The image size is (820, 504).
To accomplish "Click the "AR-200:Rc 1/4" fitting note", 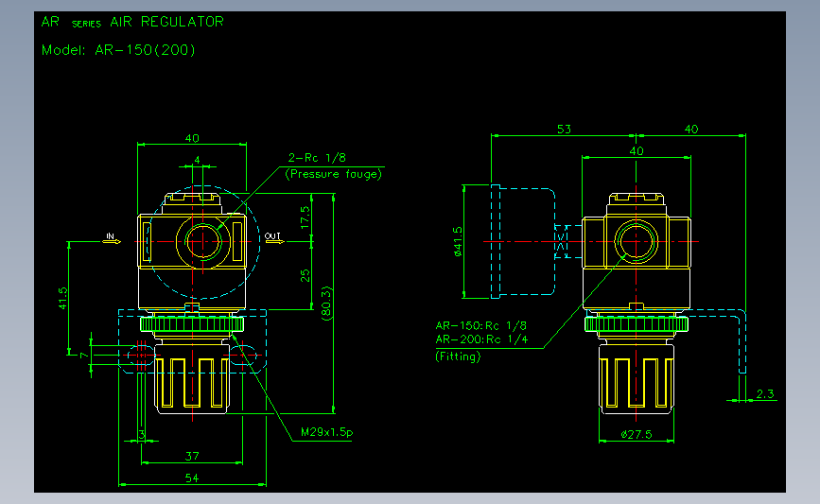I will [x=481, y=339].
